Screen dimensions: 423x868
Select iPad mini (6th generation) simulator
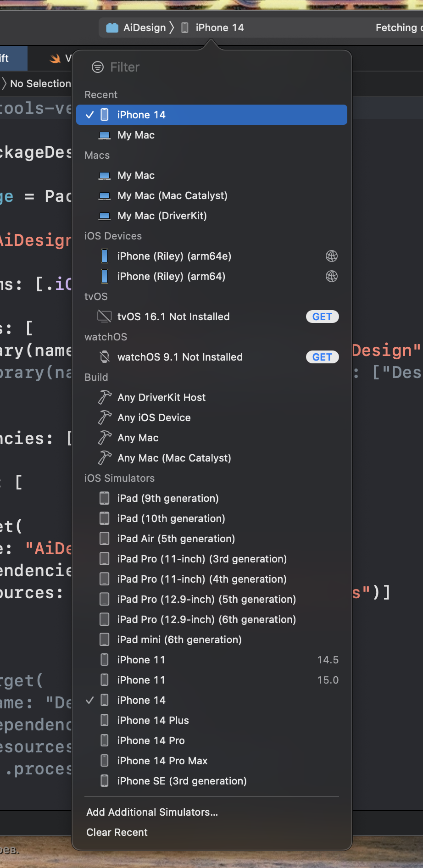pyautogui.click(x=211, y=640)
